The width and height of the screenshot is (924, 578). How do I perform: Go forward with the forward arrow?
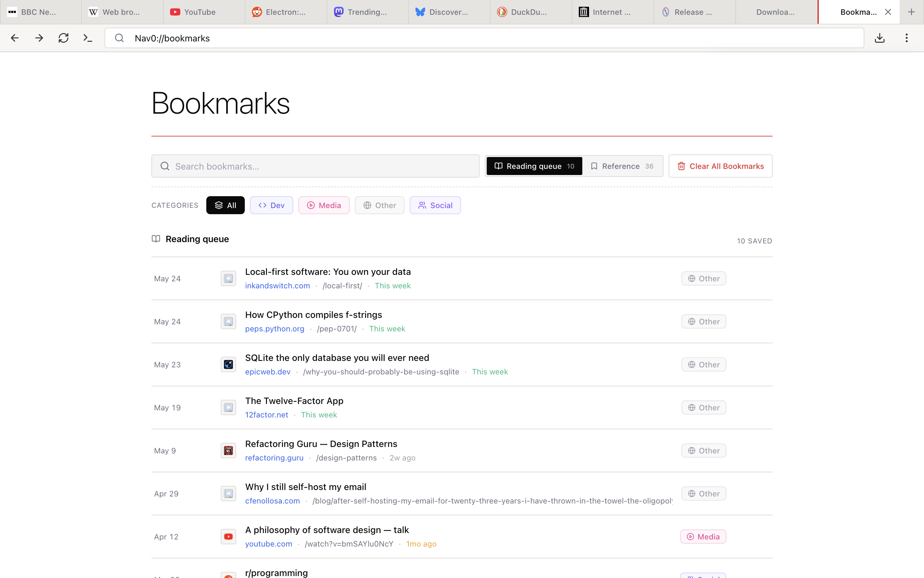pos(39,38)
